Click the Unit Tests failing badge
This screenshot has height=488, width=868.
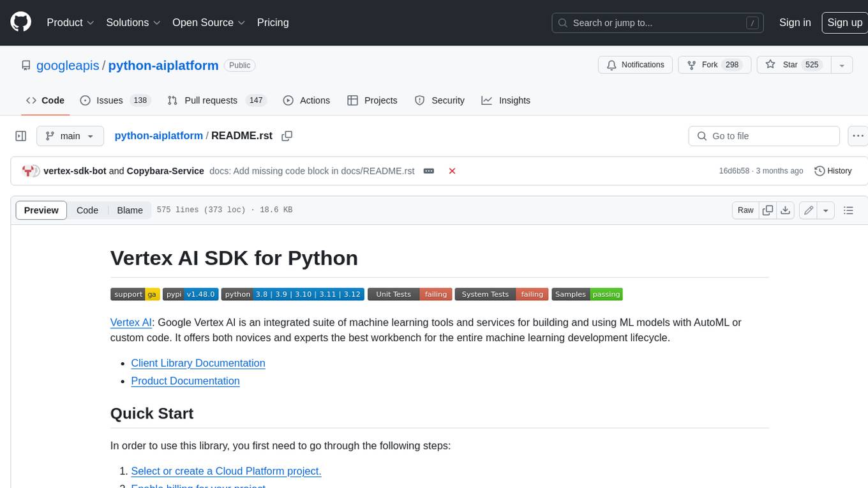(410, 294)
